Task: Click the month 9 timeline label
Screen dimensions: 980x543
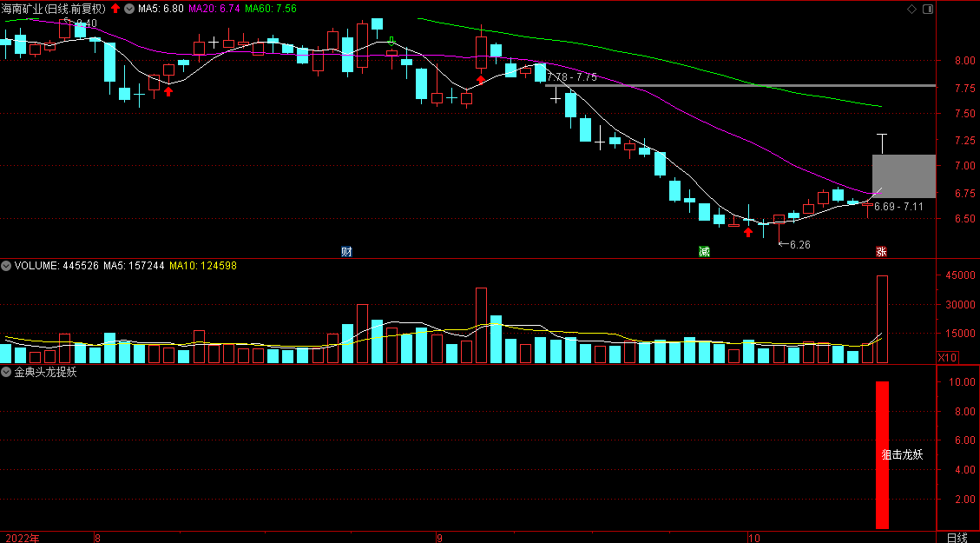Action: tap(439, 538)
